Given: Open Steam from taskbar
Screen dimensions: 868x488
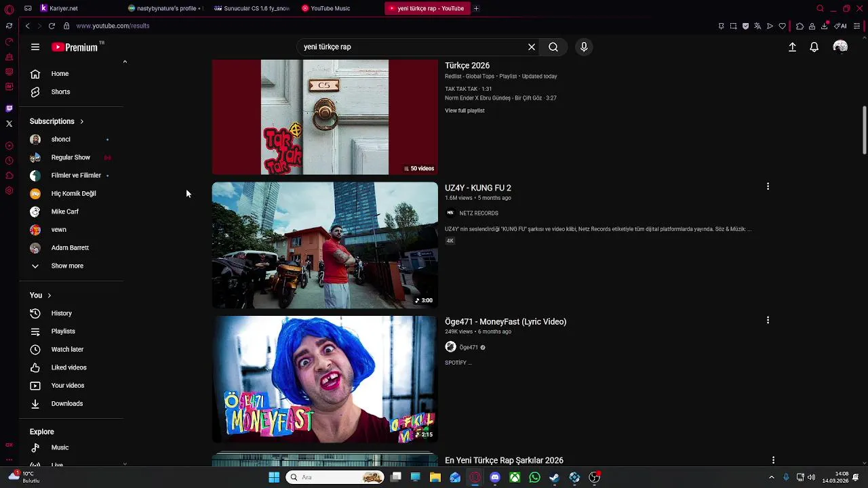Looking at the screenshot, I should pyautogui.click(x=554, y=477).
